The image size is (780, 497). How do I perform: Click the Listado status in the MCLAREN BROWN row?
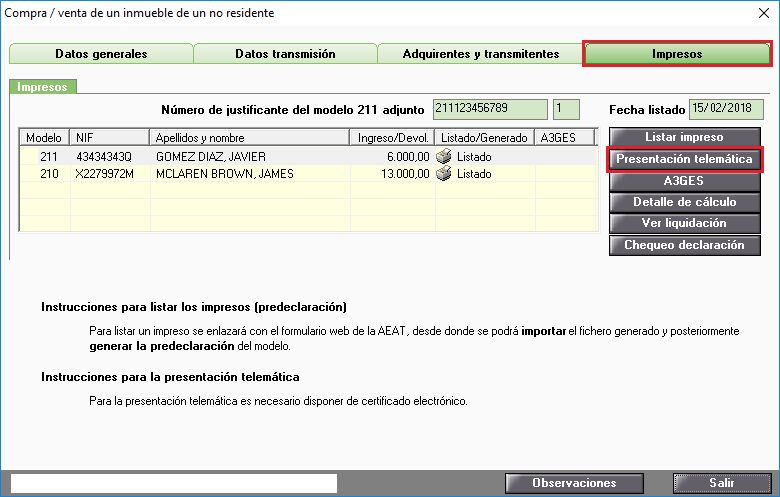474,174
